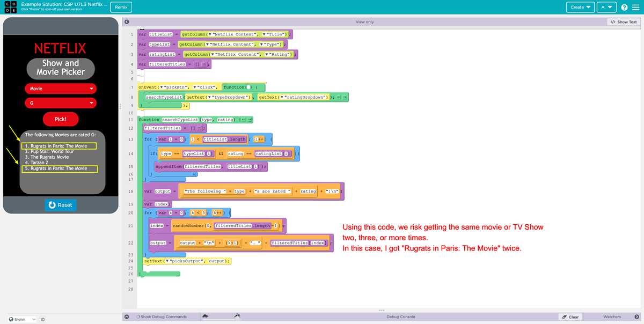Click the project title at top
Viewport: 644px width, 324px height.
click(64, 4)
